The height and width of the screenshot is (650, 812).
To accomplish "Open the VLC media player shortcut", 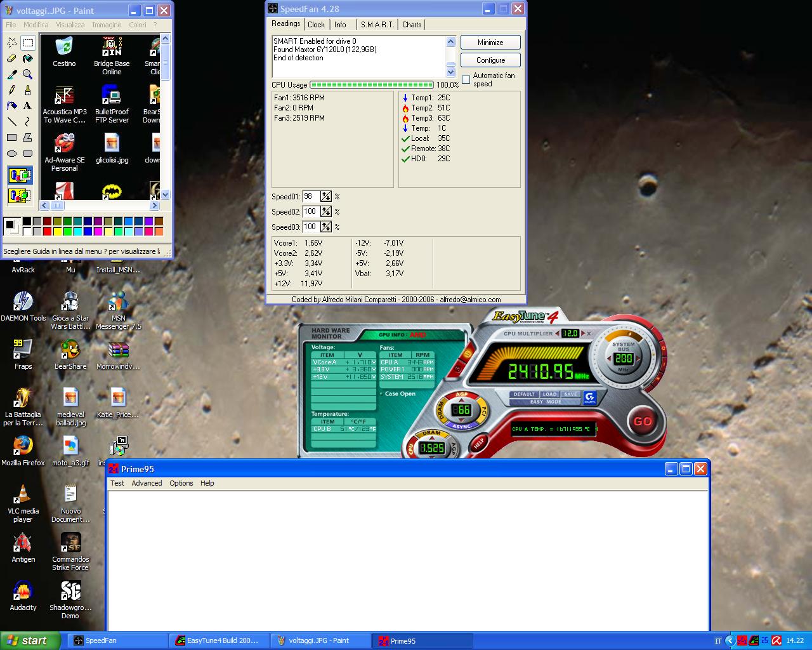I will click(23, 503).
